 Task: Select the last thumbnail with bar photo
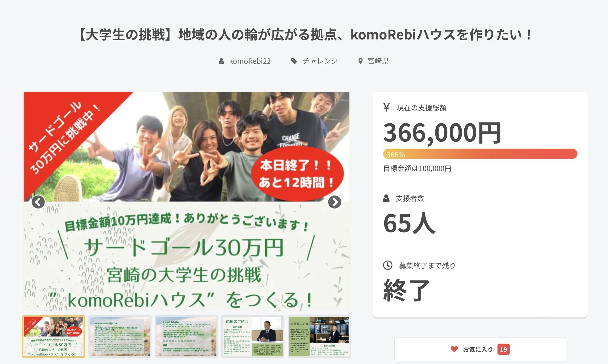(319, 336)
